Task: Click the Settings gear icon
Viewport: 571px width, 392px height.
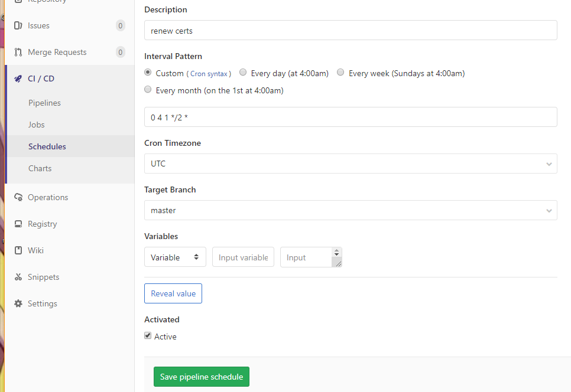Action: tap(18, 303)
